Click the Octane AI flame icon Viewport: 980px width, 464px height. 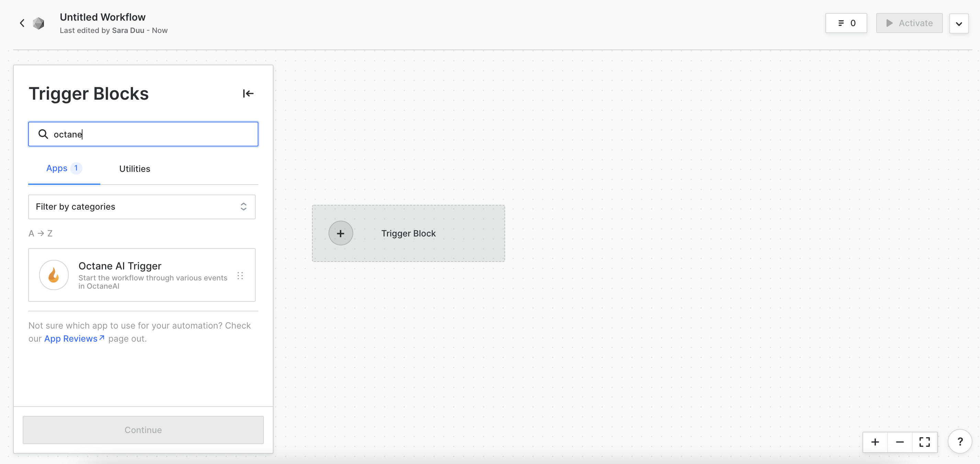54,275
